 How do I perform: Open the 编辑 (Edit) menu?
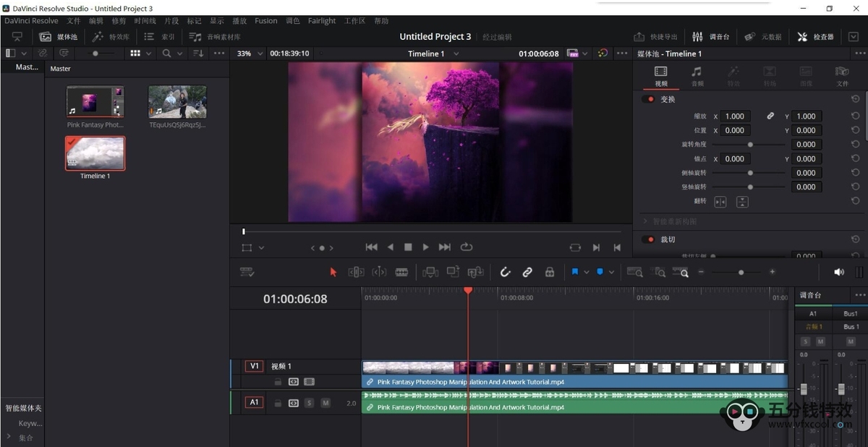point(96,21)
